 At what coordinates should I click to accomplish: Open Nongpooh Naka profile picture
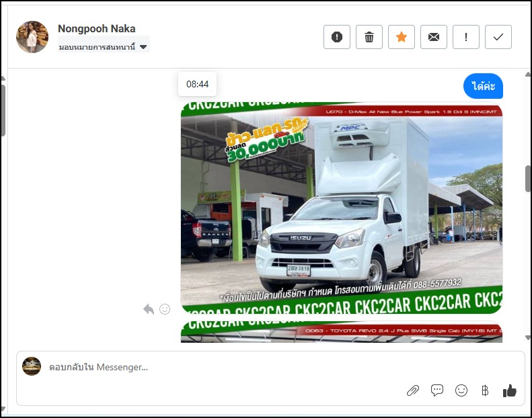pos(32,37)
